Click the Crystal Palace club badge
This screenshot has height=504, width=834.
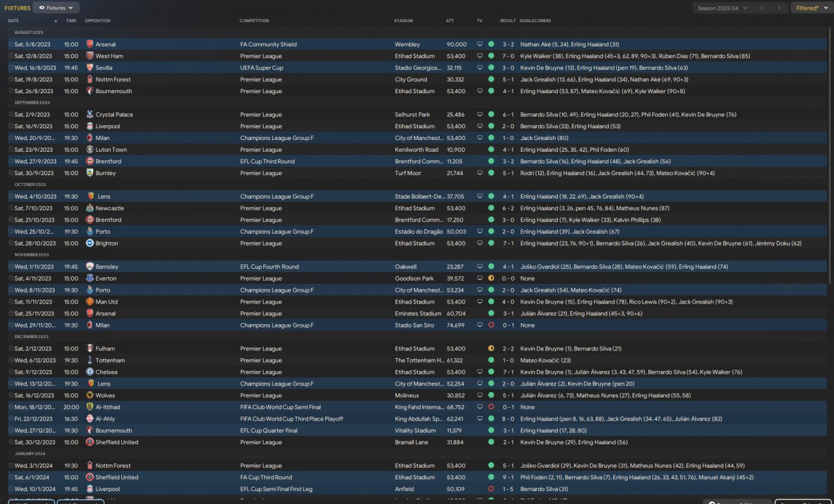pos(90,115)
